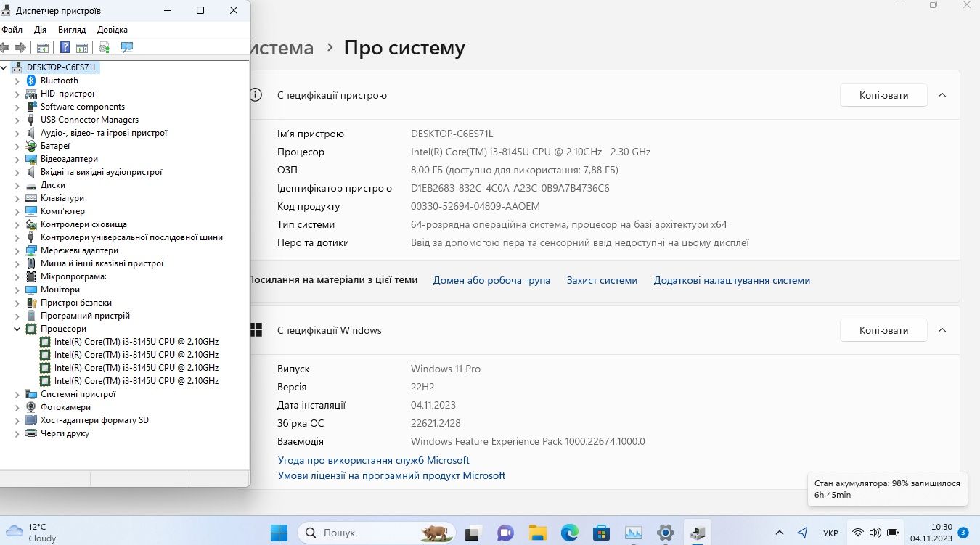Expand the Черги друку node
This screenshot has width=980, height=545.
(x=17, y=433)
